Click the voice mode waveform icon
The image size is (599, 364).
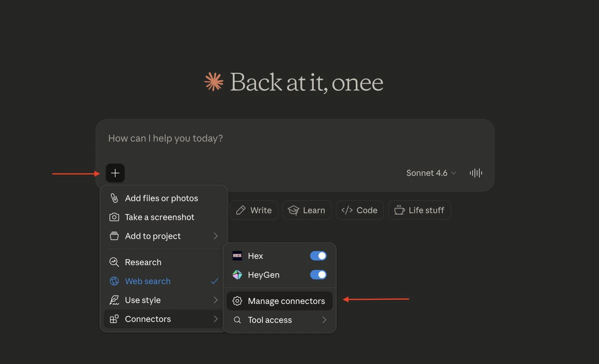click(476, 173)
